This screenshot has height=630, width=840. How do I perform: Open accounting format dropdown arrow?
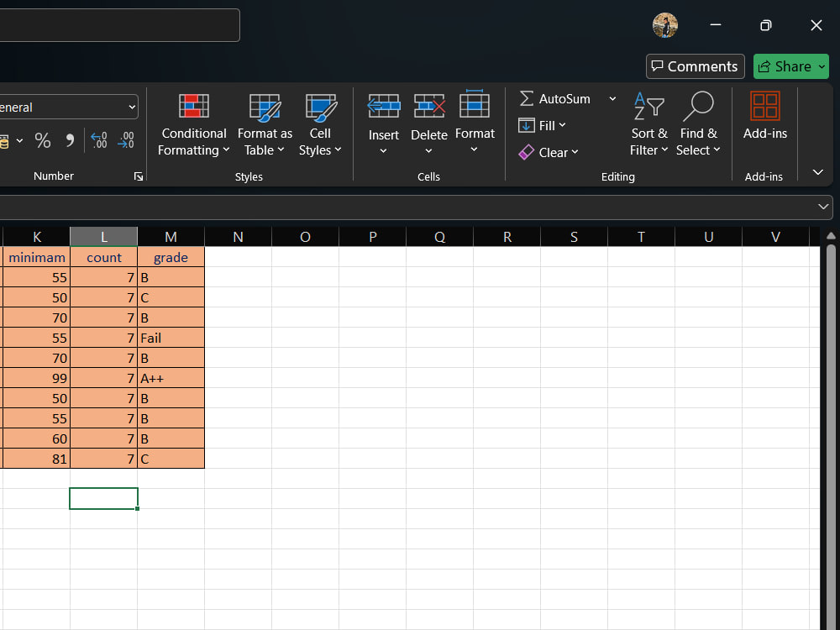[20, 141]
